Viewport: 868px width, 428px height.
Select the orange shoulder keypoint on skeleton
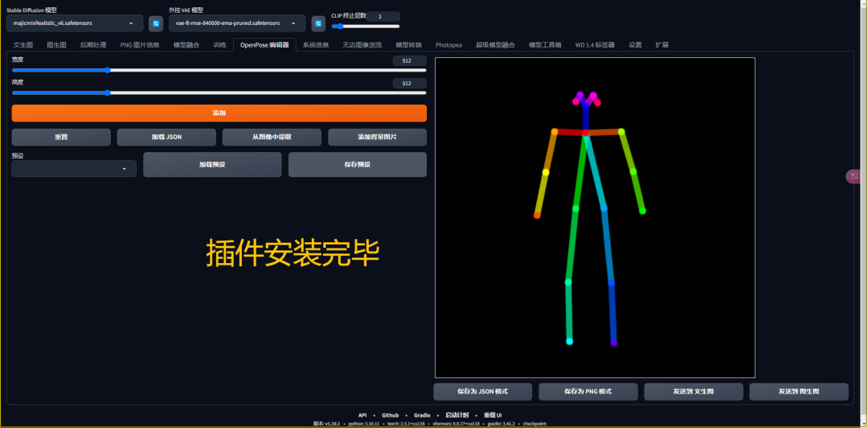click(x=554, y=131)
